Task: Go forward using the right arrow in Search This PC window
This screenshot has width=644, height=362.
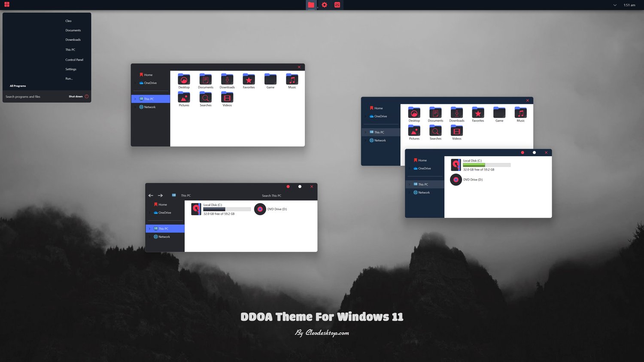Action: tap(161, 195)
